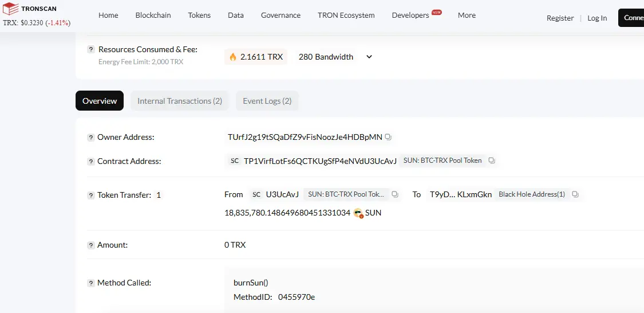Open the Governance menu
Screen dimensions: 644x313
[280, 15]
